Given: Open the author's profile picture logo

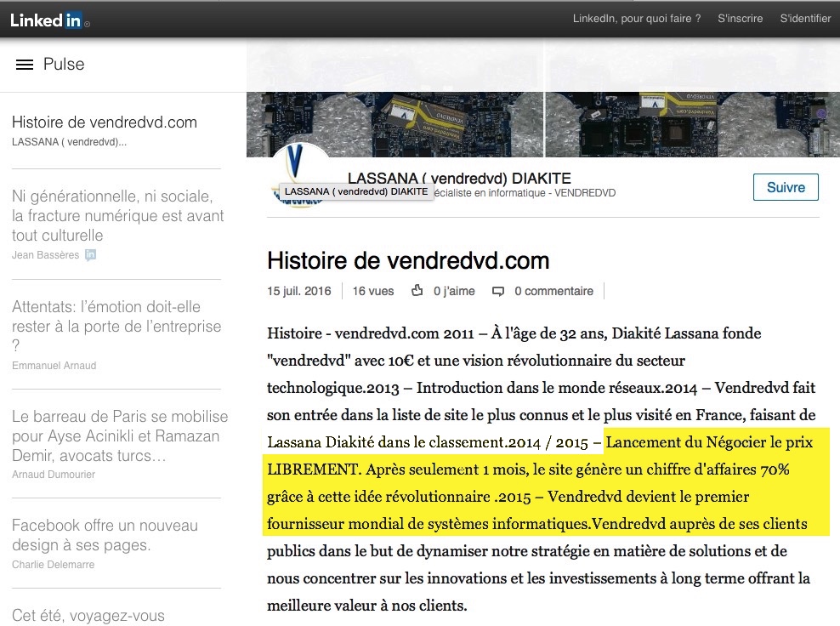Looking at the screenshot, I should pyautogui.click(x=300, y=175).
